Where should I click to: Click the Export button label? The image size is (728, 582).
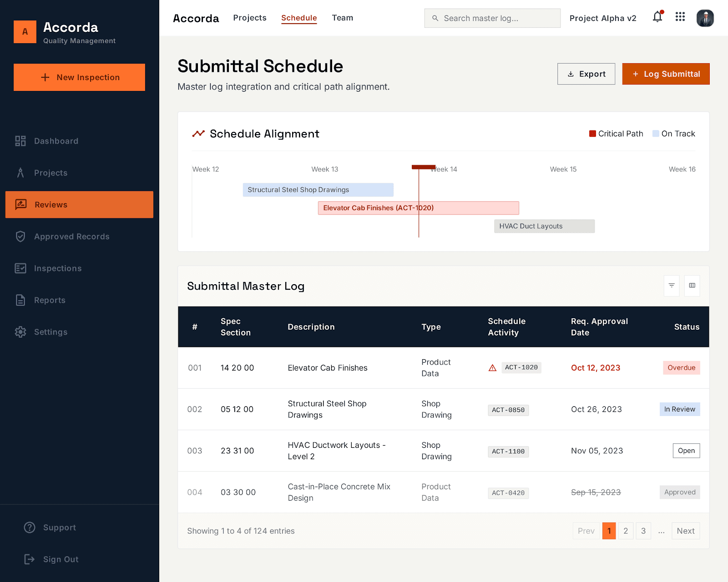[x=592, y=74]
